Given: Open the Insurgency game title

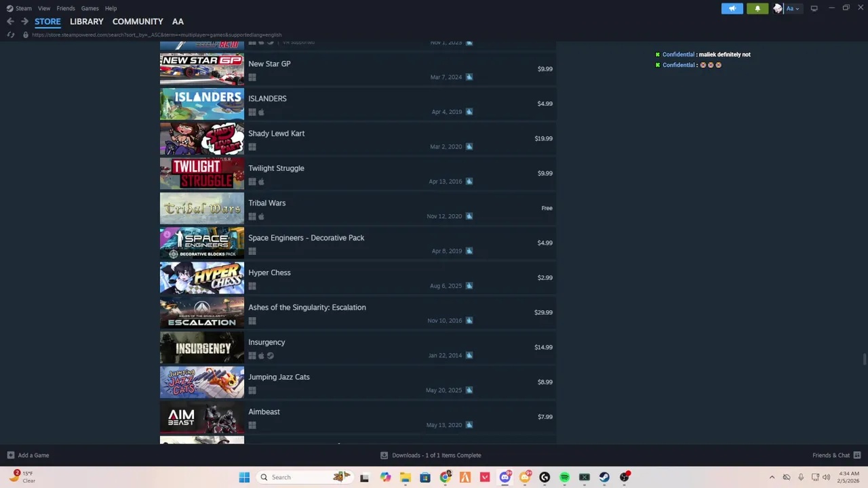Looking at the screenshot, I should tap(267, 342).
